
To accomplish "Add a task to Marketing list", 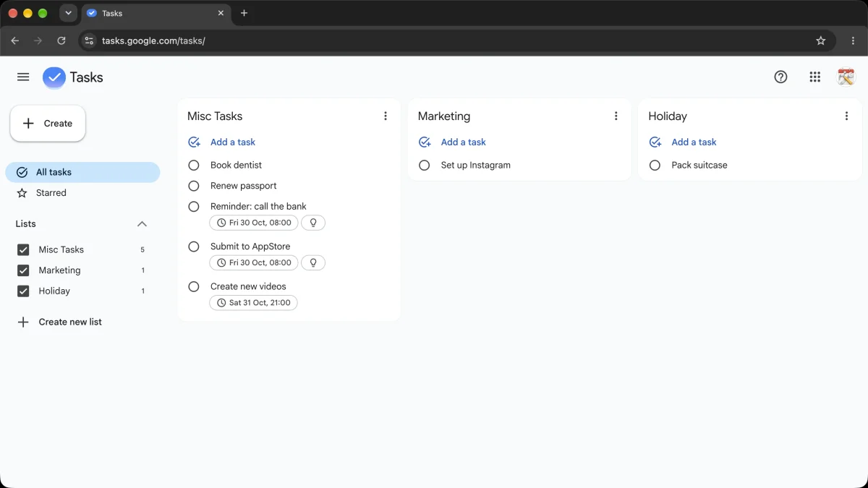I will click(x=452, y=142).
